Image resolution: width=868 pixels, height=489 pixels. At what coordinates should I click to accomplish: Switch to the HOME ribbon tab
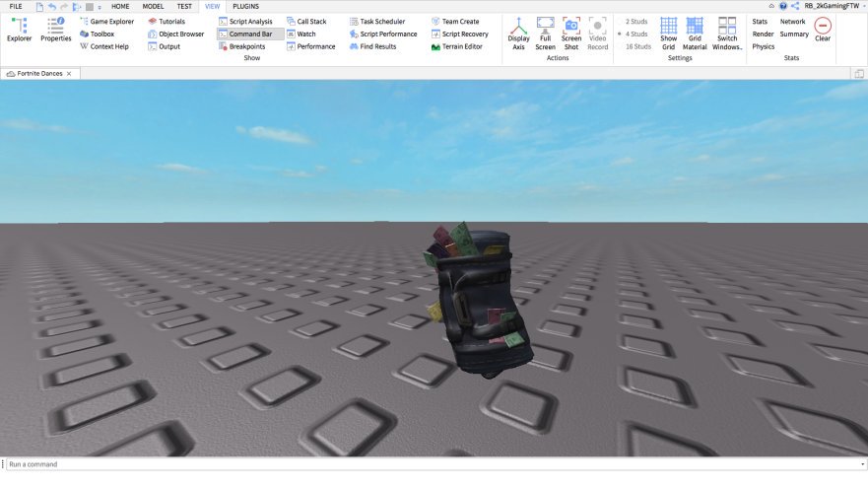coord(120,6)
